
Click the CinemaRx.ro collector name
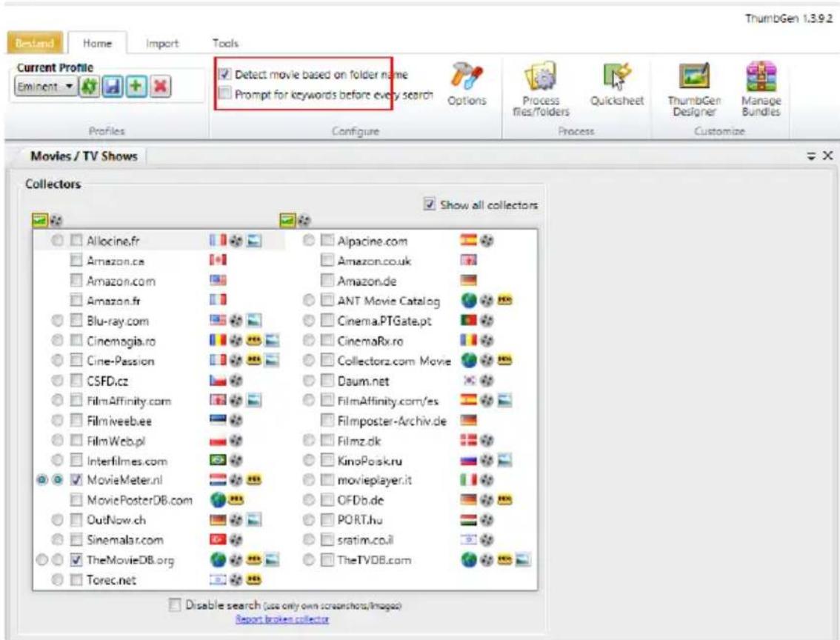[x=370, y=341]
